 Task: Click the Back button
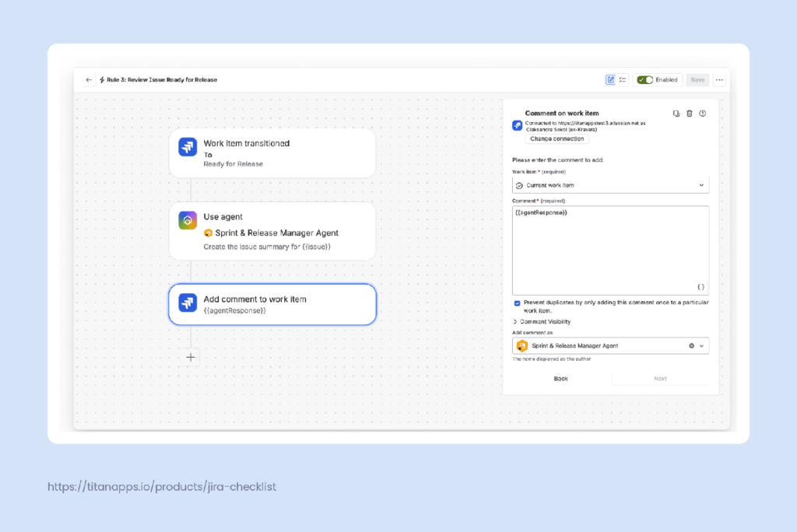click(560, 379)
